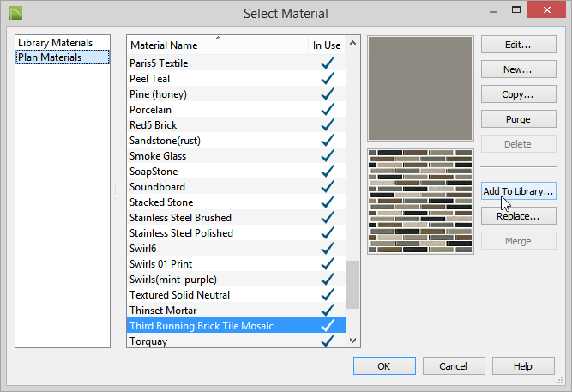
Task: Confirm selection with the OK button
Action: tap(384, 365)
